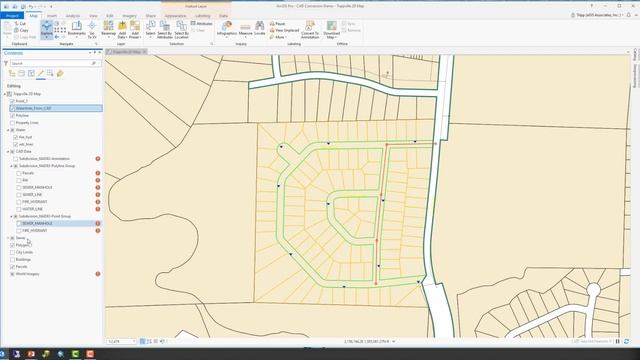Select List By Data Source icon
640x360 pixels.
tap(22, 73)
